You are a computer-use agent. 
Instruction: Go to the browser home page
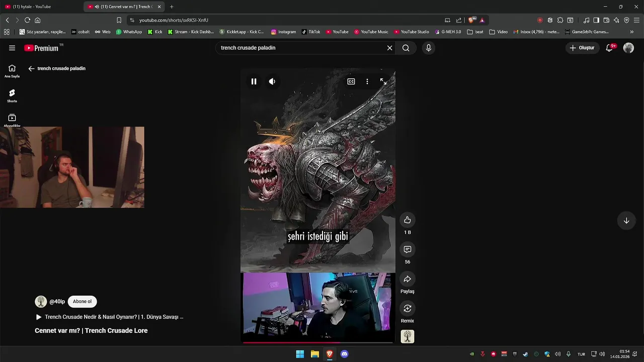tap(37, 20)
